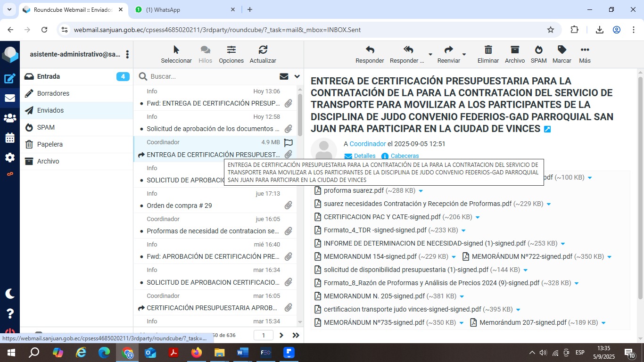Image resolution: width=644 pixels, height=362 pixels.
Task: Click the Cabeceras link
Action: pyautogui.click(x=405, y=156)
